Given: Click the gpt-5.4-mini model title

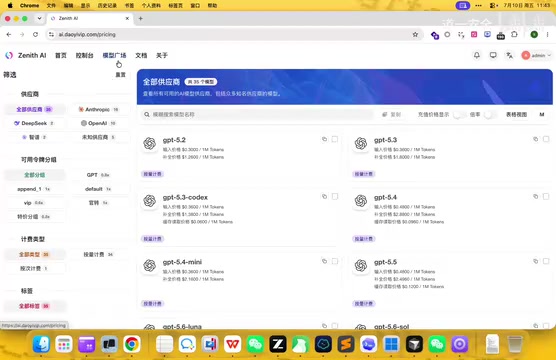Looking at the screenshot, I should pyautogui.click(x=182, y=262).
